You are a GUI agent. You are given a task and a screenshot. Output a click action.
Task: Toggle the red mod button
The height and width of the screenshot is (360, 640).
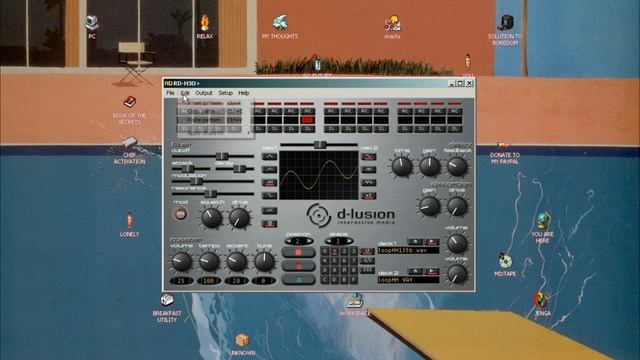(x=180, y=213)
